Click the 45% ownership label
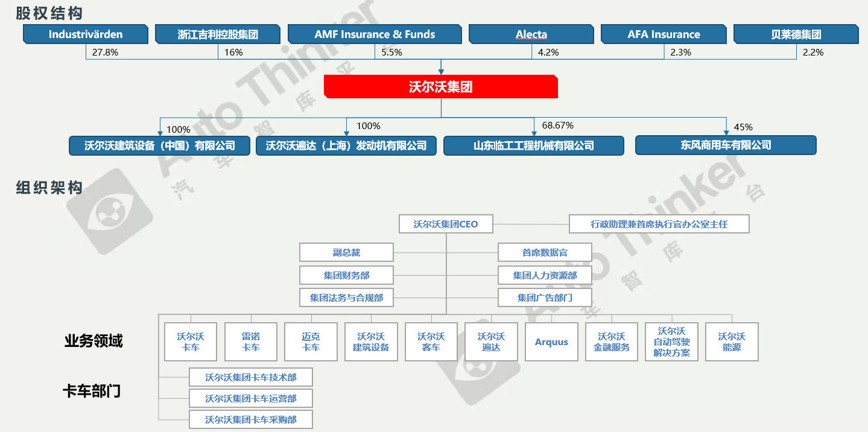 tap(743, 127)
